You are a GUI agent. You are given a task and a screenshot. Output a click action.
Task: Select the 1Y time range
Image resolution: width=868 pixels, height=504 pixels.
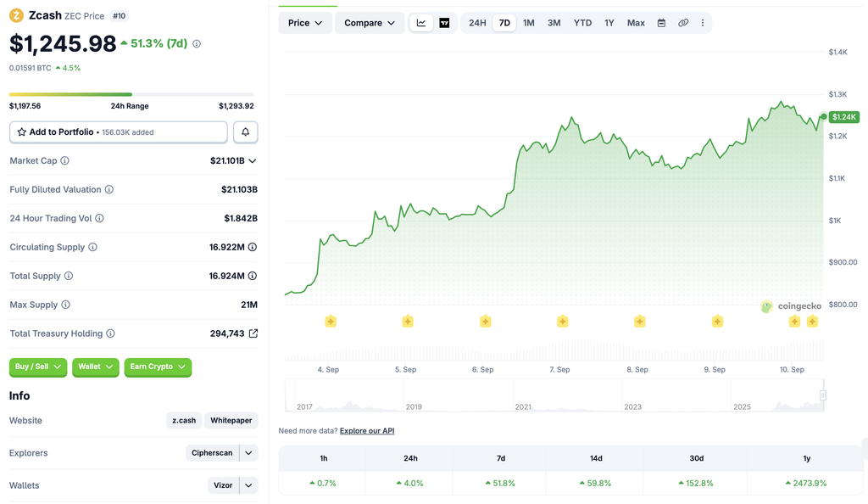point(609,23)
